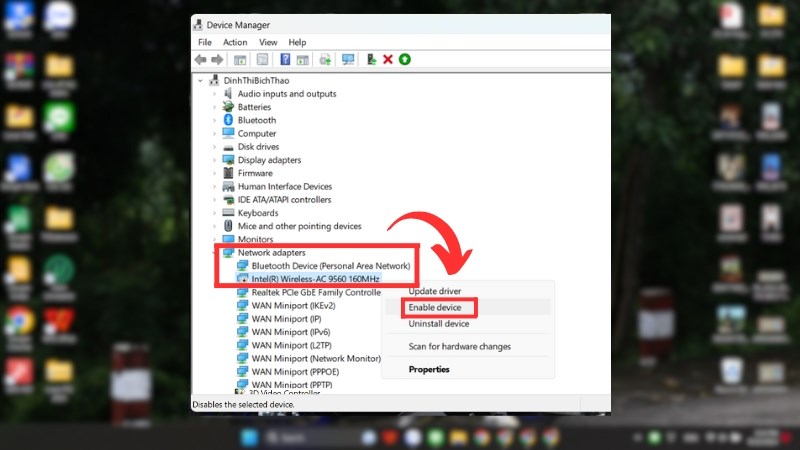The image size is (800, 450).
Task: Open the File menu
Action: coord(205,42)
